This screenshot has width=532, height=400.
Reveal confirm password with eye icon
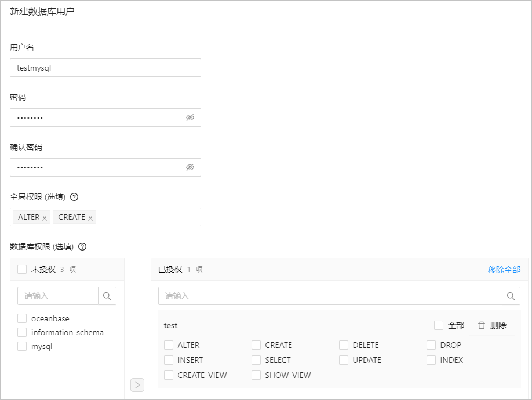pos(190,167)
